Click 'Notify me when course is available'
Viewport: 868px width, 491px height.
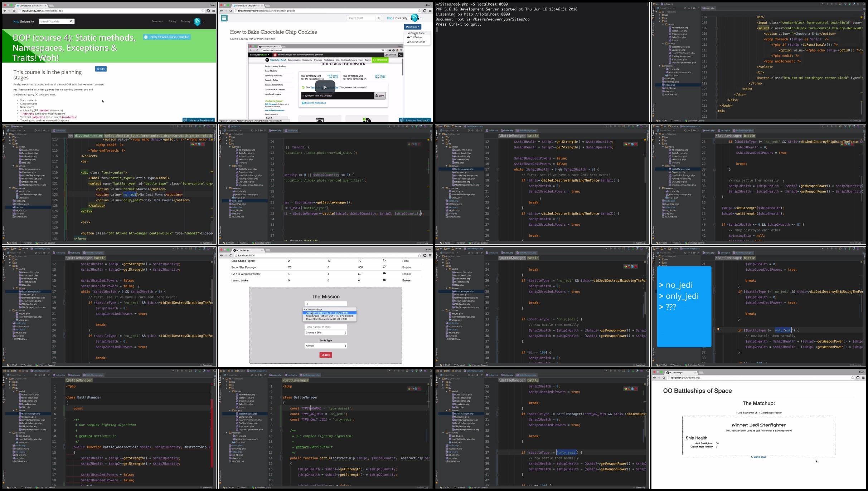click(167, 37)
